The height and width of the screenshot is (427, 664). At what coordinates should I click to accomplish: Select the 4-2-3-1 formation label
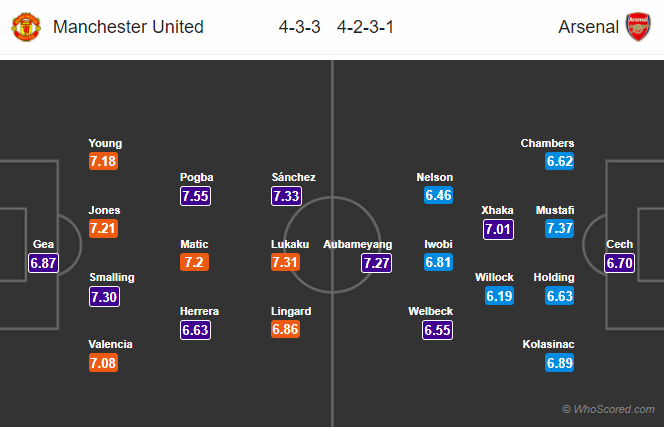tap(365, 27)
